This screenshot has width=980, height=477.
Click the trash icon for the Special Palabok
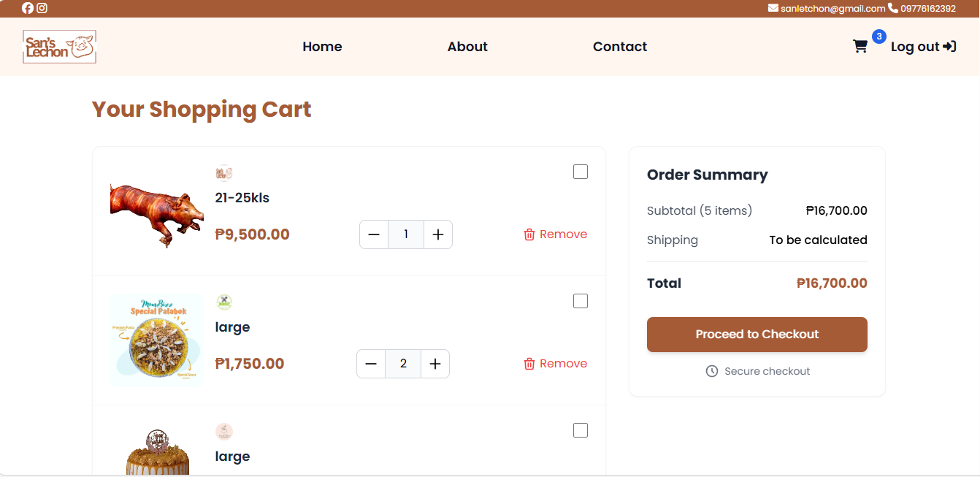529,363
